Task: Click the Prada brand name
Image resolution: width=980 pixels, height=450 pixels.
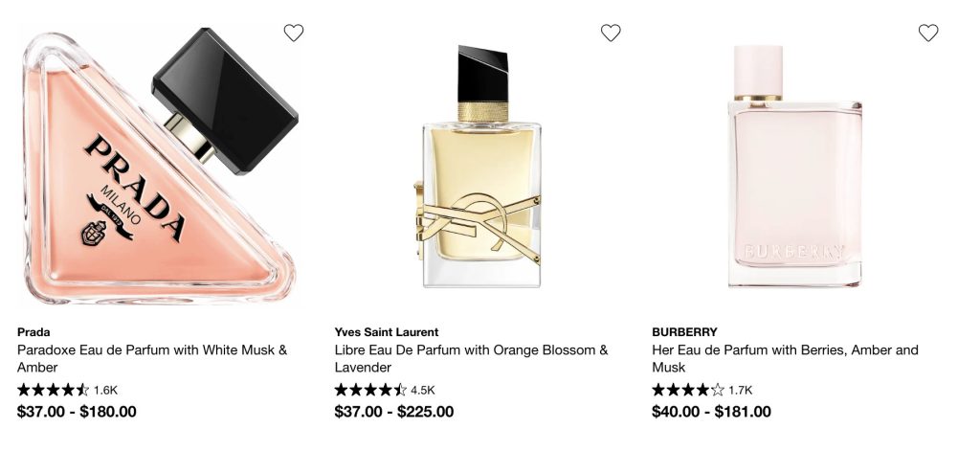Action: 33,332
